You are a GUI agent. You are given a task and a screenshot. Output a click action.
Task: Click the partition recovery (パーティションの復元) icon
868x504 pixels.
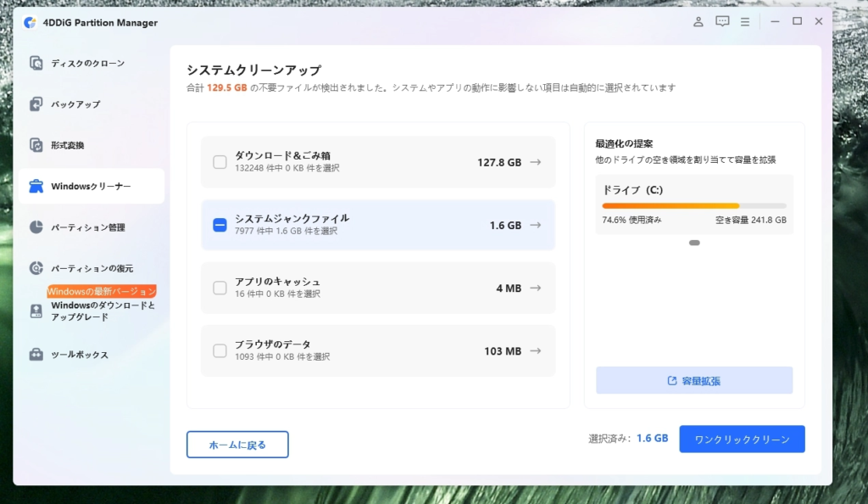[x=36, y=268]
